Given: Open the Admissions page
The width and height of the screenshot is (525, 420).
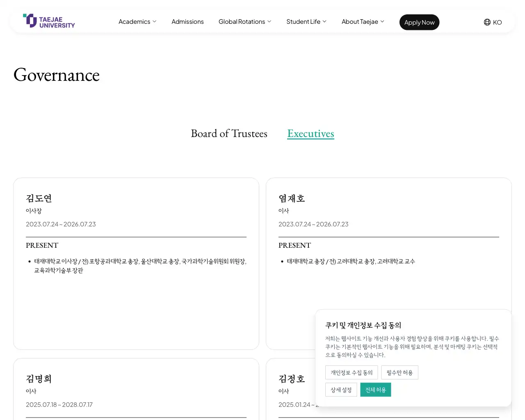Looking at the screenshot, I should [x=187, y=22].
